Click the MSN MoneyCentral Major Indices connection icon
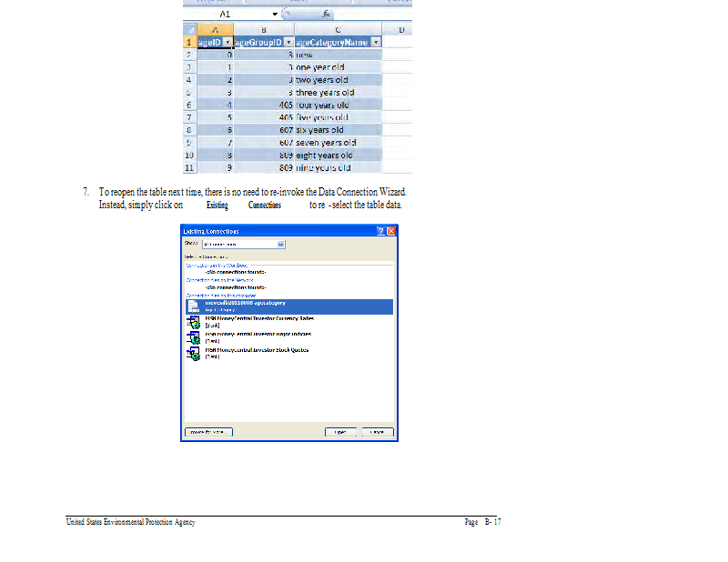 pos(192,337)
